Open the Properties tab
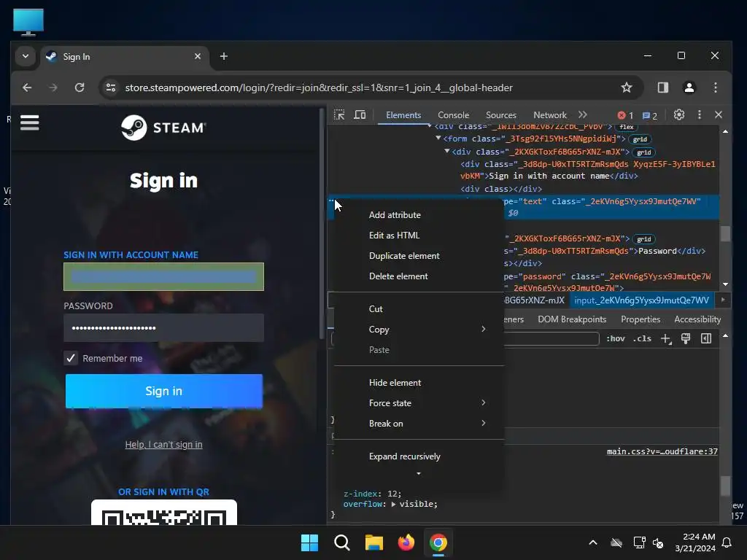Viewport: 747px width, 560px height. tap(640, 319)
